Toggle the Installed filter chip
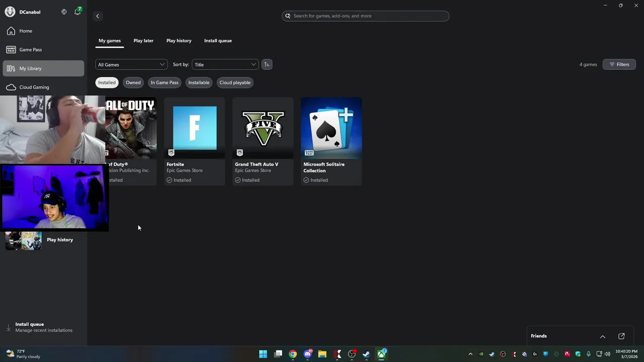Image resolution: width=644 pixels, height=362 pixels. 107,82
